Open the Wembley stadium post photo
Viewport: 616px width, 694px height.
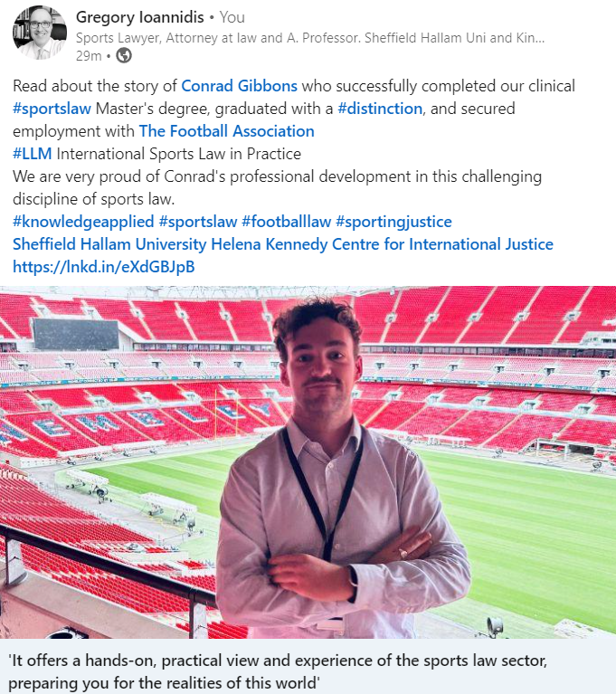click(x=308, y=461)
